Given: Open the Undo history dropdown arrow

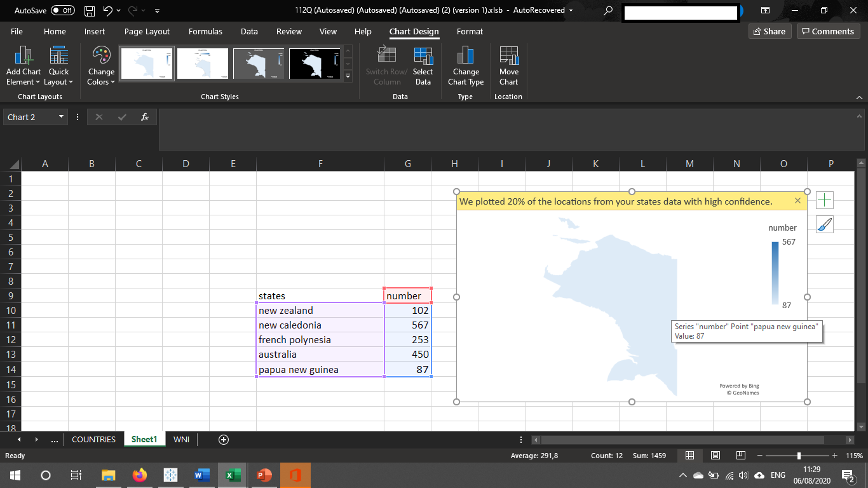Looking at the screenshot, I should click(x=119, y=11).
